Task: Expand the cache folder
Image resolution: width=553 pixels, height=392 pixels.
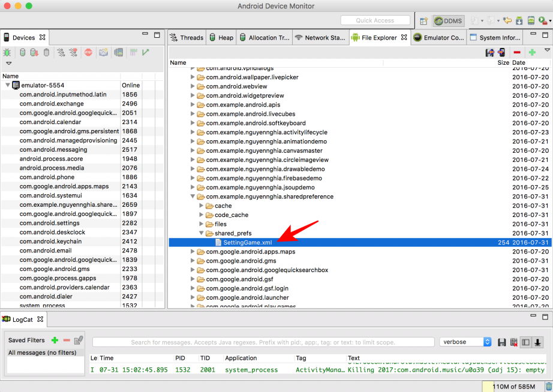Action: coord(202,206)
